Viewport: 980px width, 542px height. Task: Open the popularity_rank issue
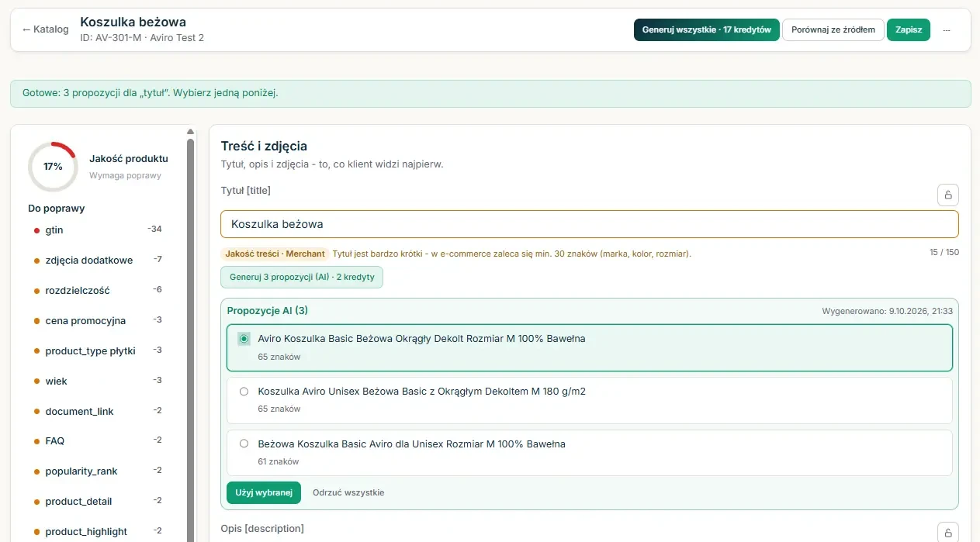pos(99,471)
